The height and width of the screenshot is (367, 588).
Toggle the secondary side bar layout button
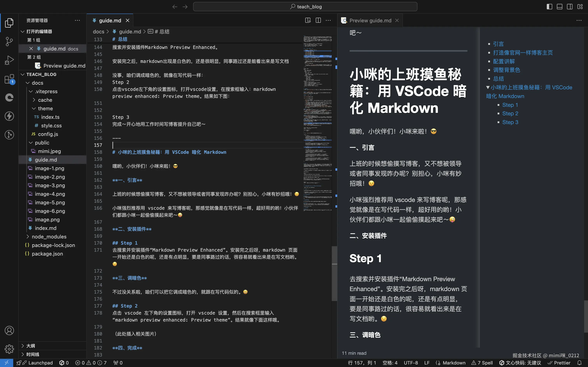[x=570, y=7]
